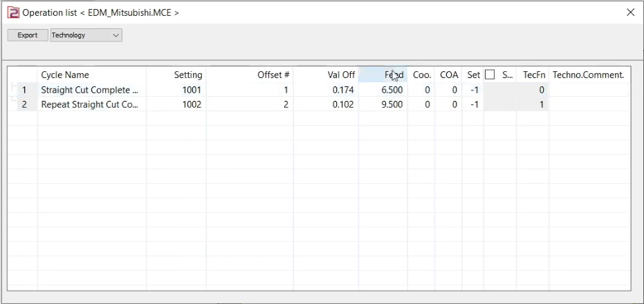
Task: Close the Operation list window
Action: 630,12
